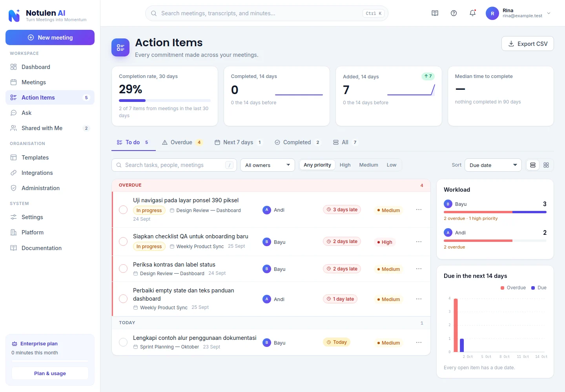Focus the search meetings and transcripts field

[x=267, y=13]
